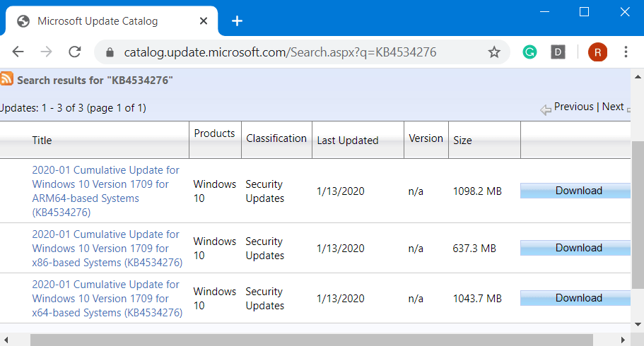This screenshot has width=644, height=346.
Task: Sort by the Products column header
Action: pos(214,133)
